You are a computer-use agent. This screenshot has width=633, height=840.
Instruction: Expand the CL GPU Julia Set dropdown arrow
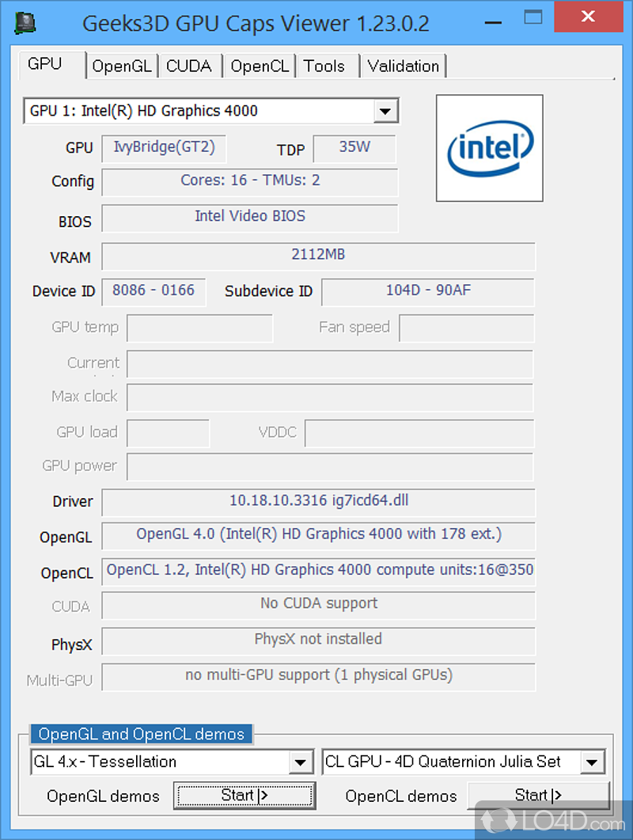[x=592, y=762]
